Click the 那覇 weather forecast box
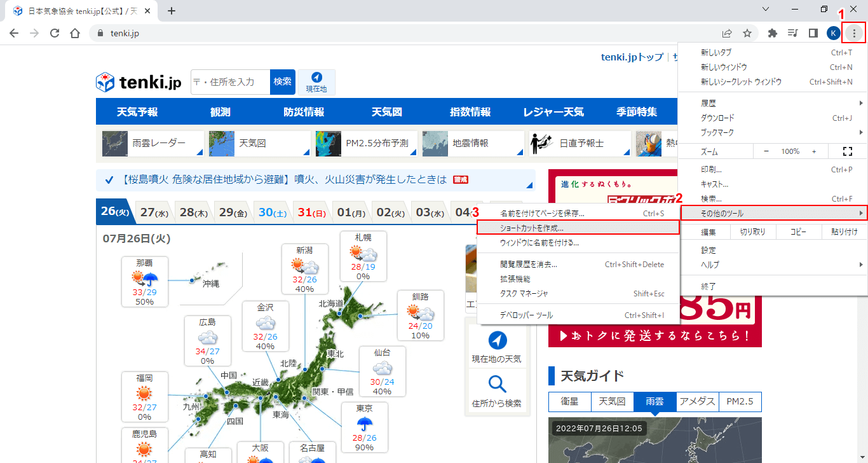Screen dimensions: 868x463 coord(145,282)
